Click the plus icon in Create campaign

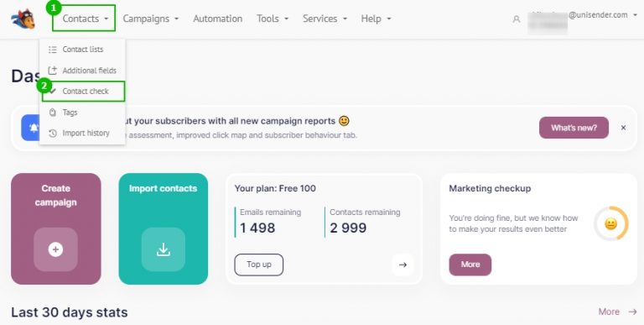coord(55,249)
